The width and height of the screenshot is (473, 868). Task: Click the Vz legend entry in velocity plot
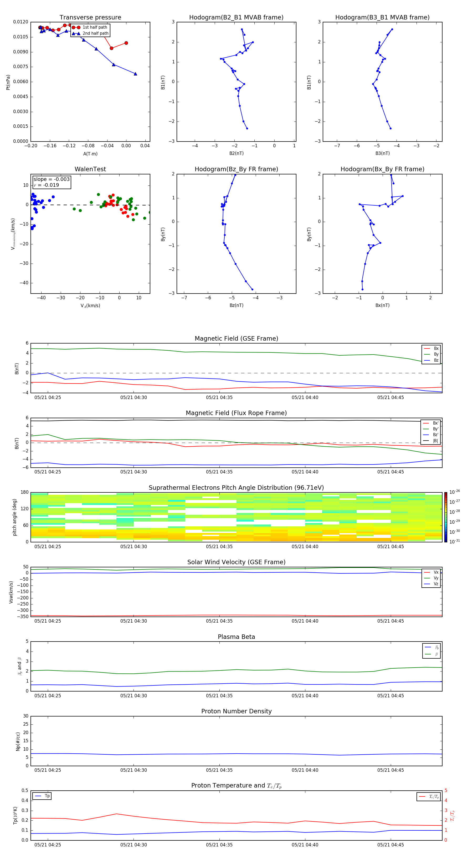point(431,584)
